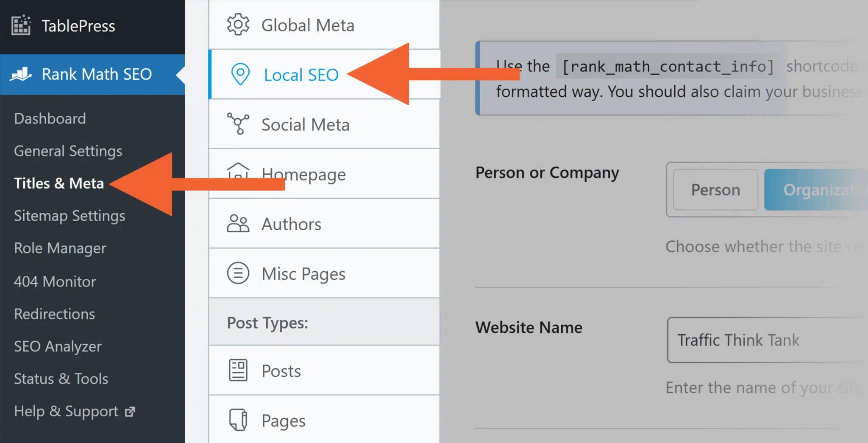The width and height of the screenshot is (868, 443).
Task: Open the SEO Analyzer page
Action: tap(58, 346)
